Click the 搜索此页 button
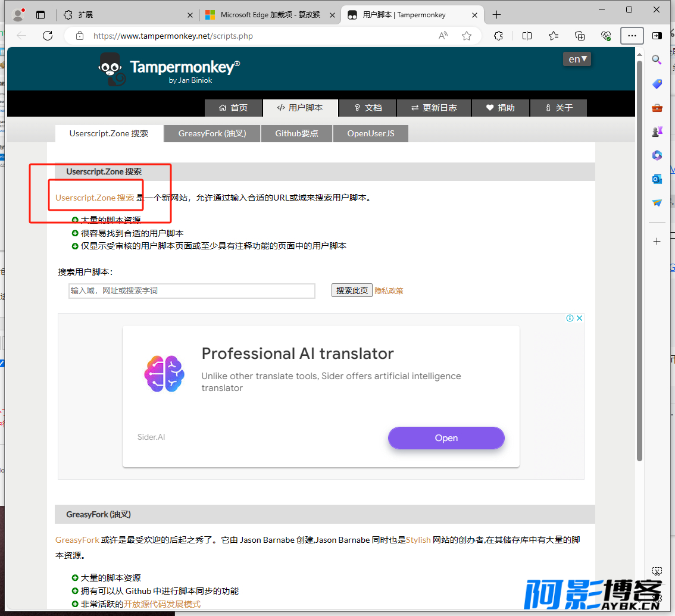Image resolution: width=675 pixels, height=616 pixels. [x=352, y=290]
